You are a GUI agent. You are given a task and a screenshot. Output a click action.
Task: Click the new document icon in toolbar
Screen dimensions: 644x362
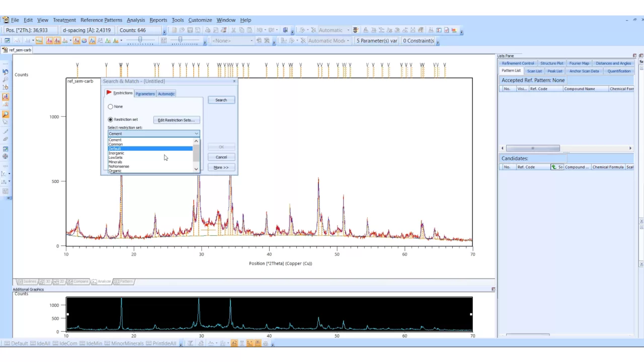tap(173, 30)
